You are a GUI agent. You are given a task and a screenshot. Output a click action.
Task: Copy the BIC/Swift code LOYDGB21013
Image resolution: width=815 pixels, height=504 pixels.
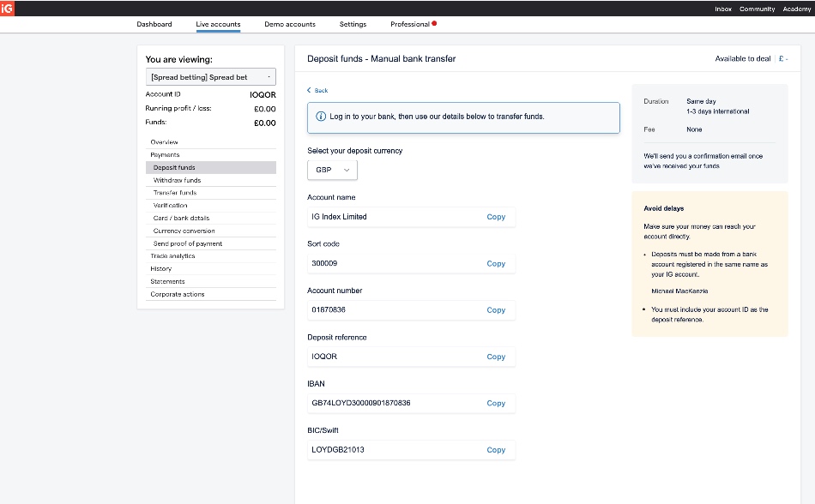coord(496,450)
